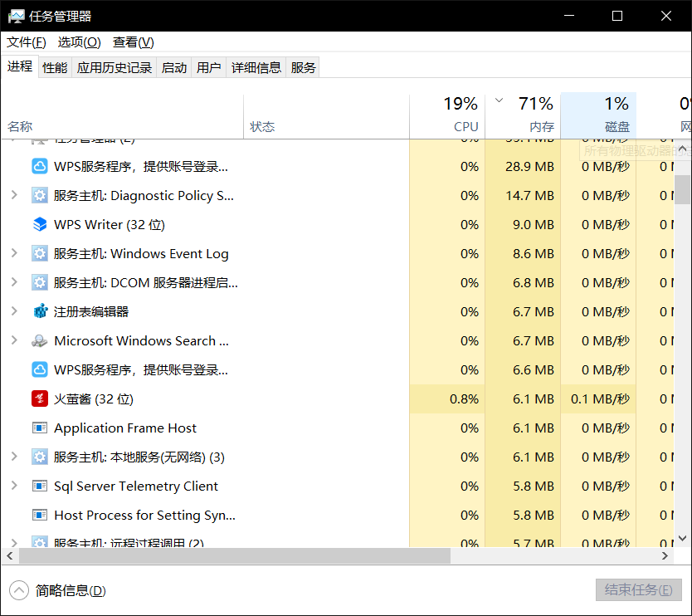692x616 pixels.
Task: Expand the 注册表编辑器 process group
Action: coord(14,311)
